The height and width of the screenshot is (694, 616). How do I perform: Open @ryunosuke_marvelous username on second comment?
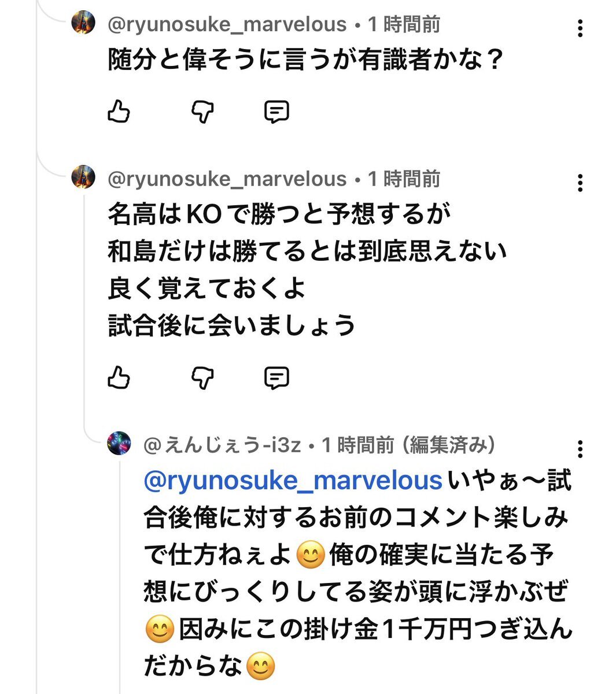coord(227,179)
